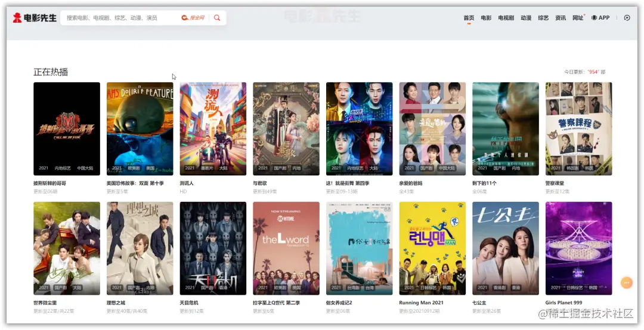Click the 更新至第26集 status text
Screen dimensions: 644x330
coord(487,311)
